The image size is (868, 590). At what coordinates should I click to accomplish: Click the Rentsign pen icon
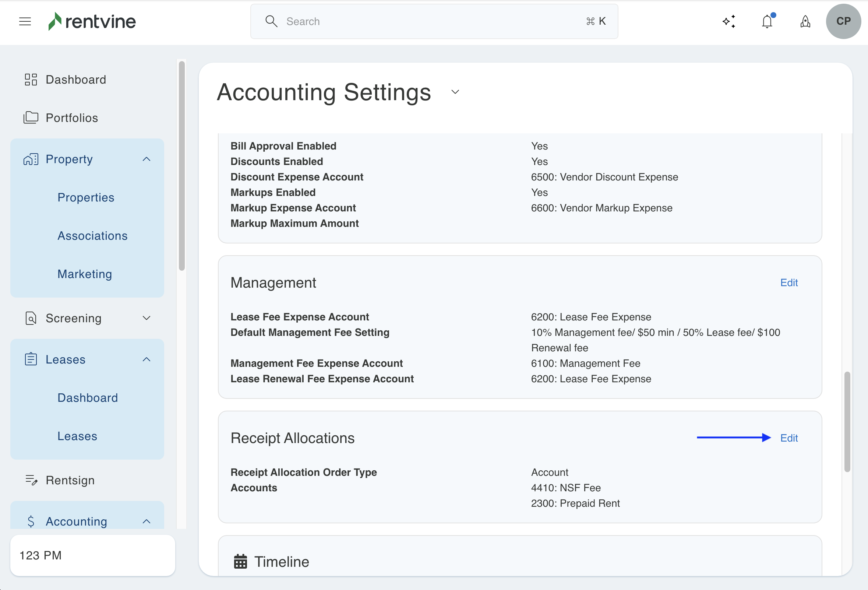pos(31,480)
